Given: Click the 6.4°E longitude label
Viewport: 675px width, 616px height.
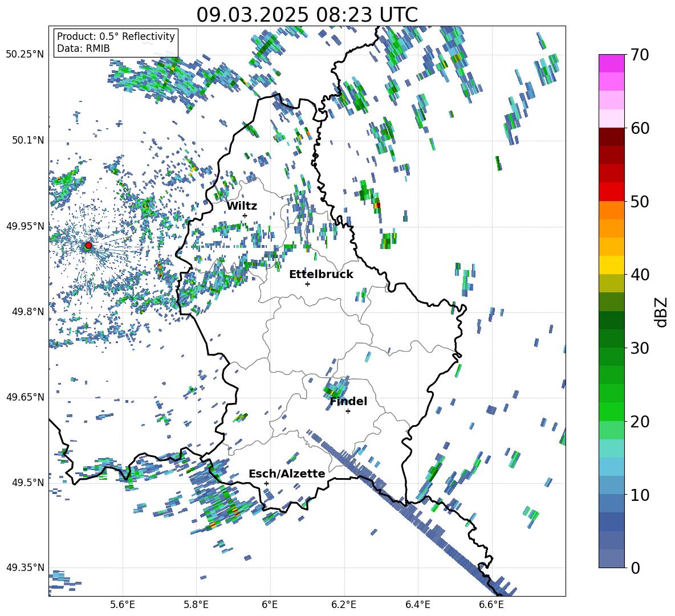Looking at the screenshot, I should coord(418,605).
